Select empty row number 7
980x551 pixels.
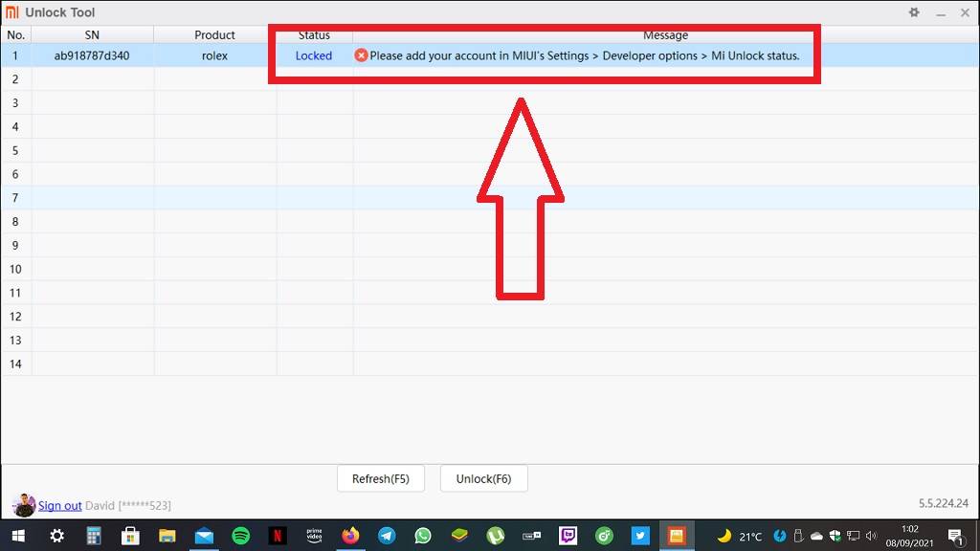pyautogui.click(x=490, y=198)
